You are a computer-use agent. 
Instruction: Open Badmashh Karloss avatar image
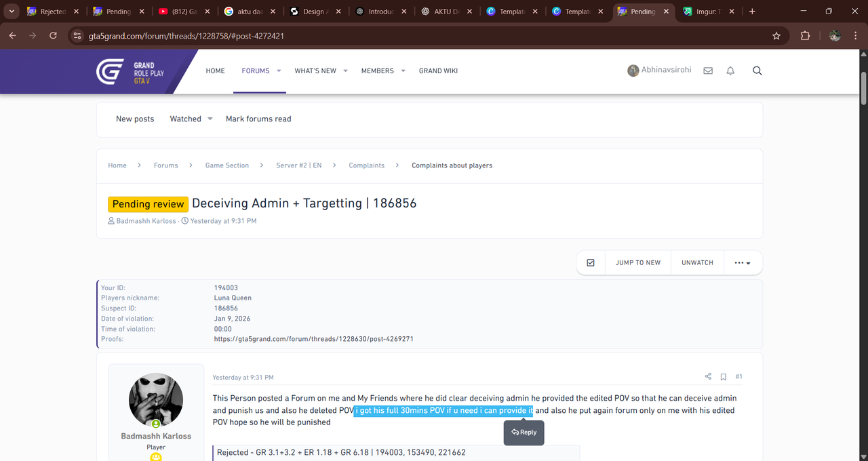click(156, 400)
